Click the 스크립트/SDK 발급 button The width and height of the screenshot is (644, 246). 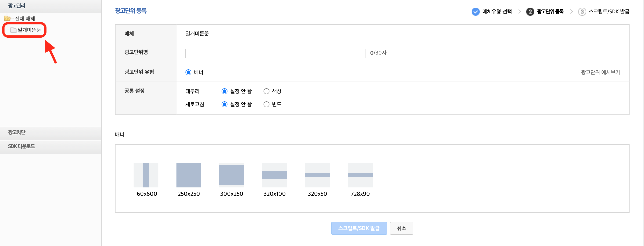pyautogui.click(x=359, y=228)
